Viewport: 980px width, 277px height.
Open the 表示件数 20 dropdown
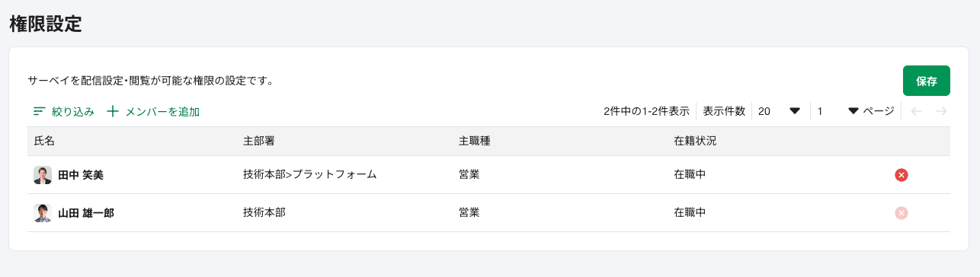780,111
